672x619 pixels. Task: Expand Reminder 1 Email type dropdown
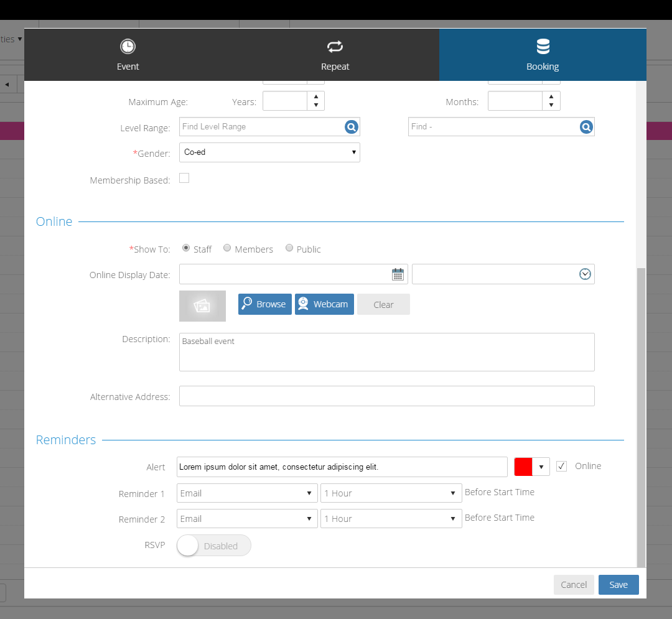(x=247, y=493)
